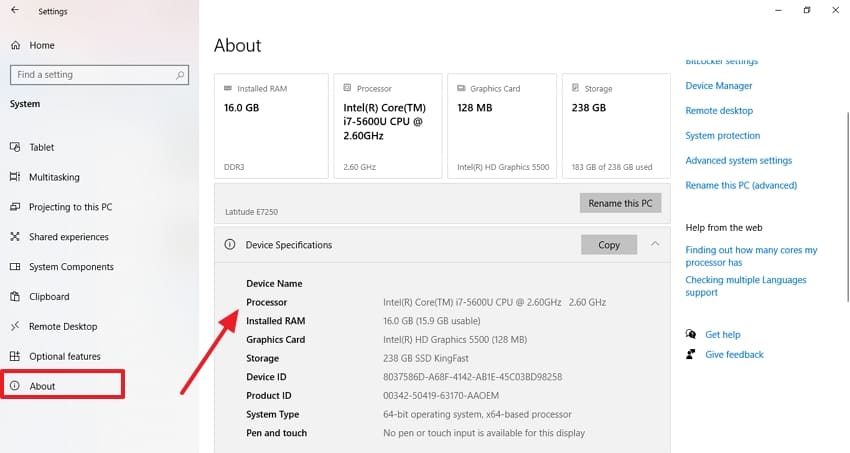Click the Multitasking sidebar icon
This screenshot has height=453, width=850.
pos(15,177)
